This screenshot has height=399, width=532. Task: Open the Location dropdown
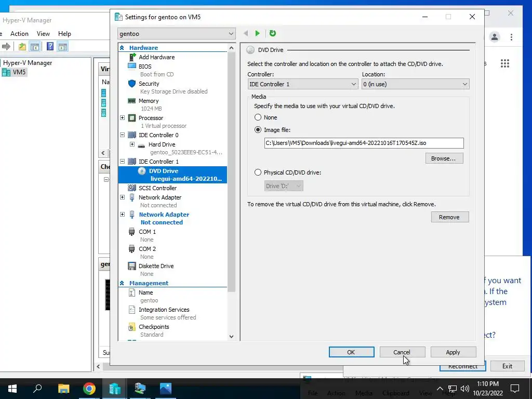coord(416,84)
